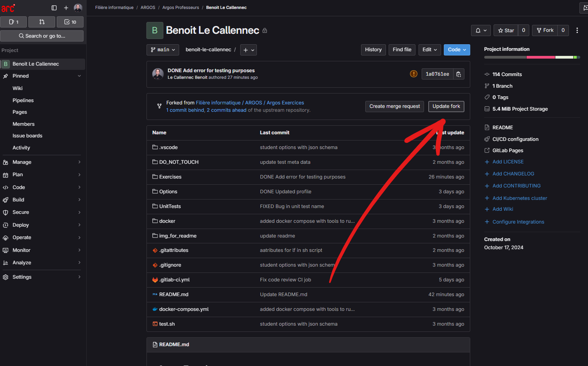Open the pipeline warning status icon
Viewport: 588px width, 366px height.
tap(414, 74)
